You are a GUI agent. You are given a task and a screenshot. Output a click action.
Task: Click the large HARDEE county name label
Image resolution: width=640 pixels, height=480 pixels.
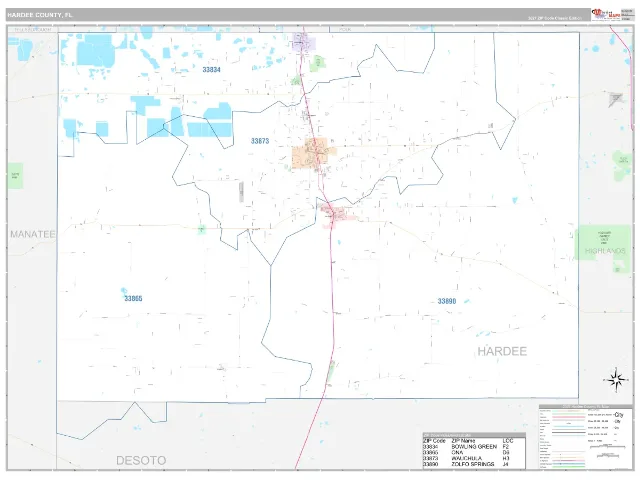(502, 351)
